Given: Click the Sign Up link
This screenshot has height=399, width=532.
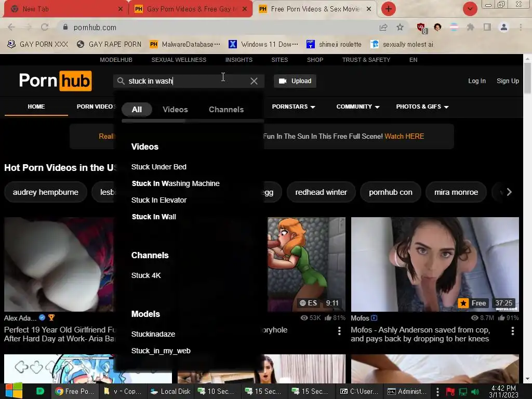Looking at the screenshot, I should coord(508,81).
